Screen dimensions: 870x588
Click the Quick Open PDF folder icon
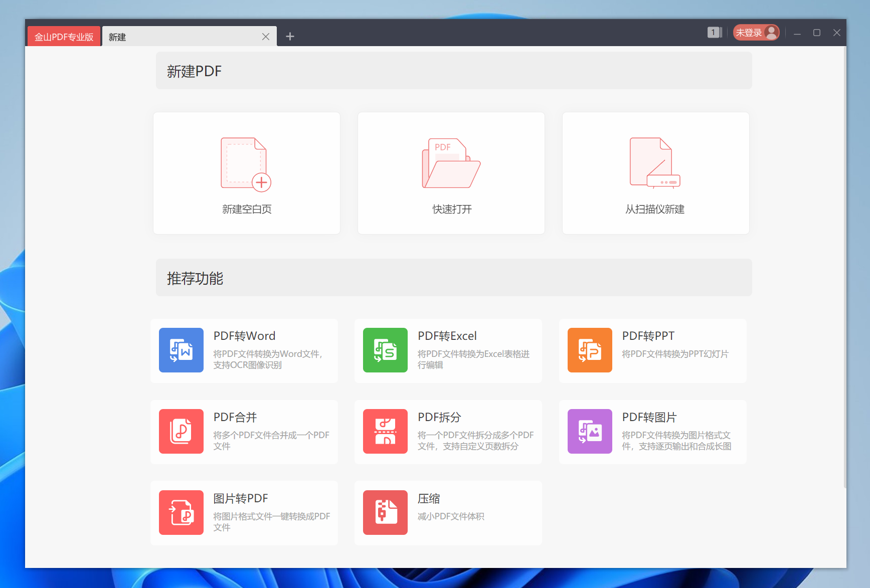tap(451, 163)
